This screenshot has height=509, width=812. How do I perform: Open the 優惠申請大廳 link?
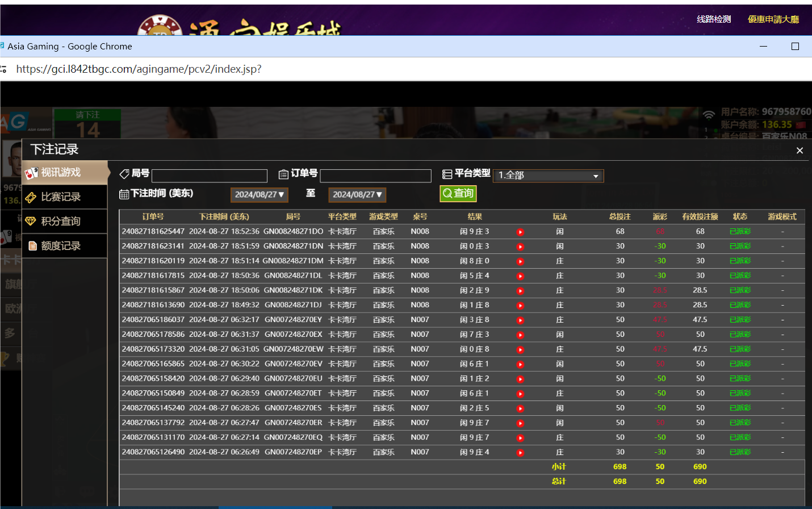tap(773, 19)
